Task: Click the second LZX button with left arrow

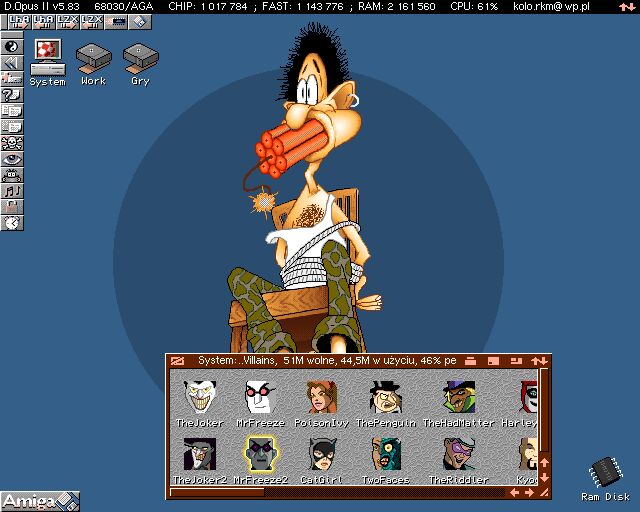Action: [x=91, y=22]
